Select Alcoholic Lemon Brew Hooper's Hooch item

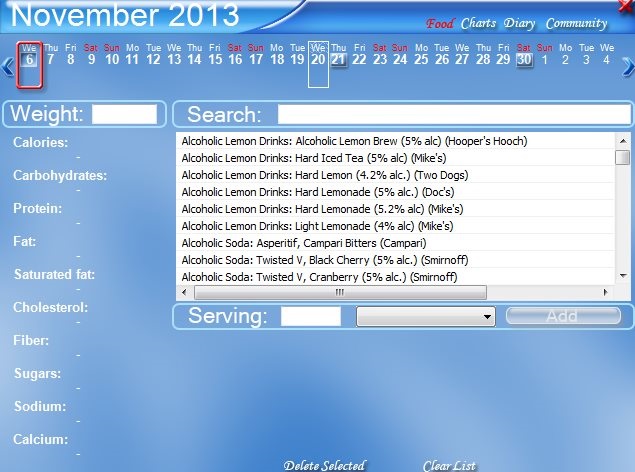(395, 141)
